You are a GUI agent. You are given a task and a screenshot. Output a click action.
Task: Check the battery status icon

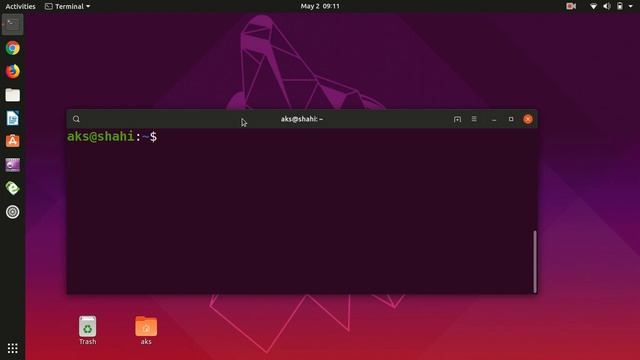point(620,6)
